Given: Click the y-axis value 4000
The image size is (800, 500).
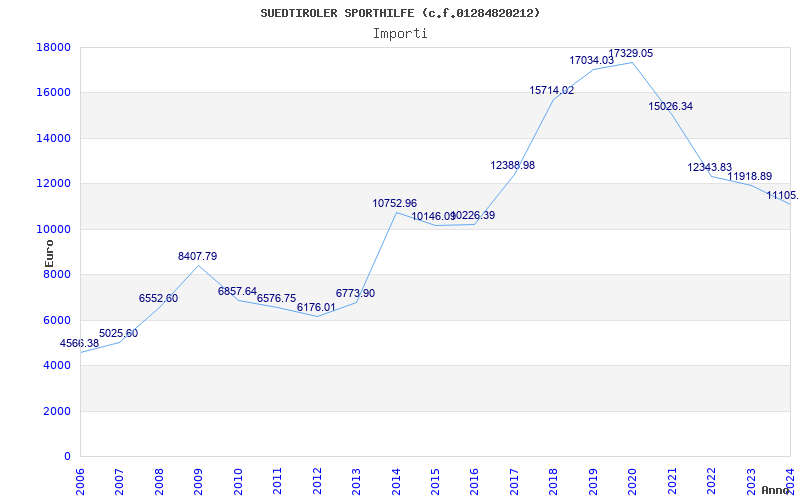Looking at the screenshot, I should (x=57, y=366).
